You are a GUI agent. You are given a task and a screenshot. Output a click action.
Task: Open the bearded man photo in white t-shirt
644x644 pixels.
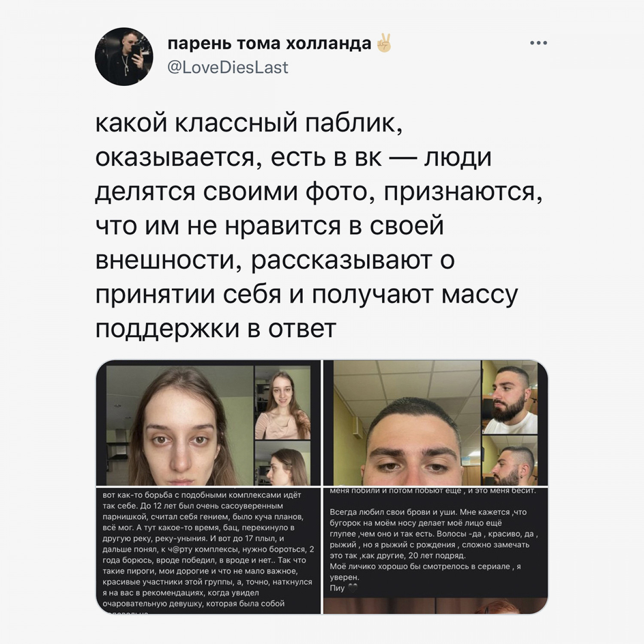pos(510,397)
